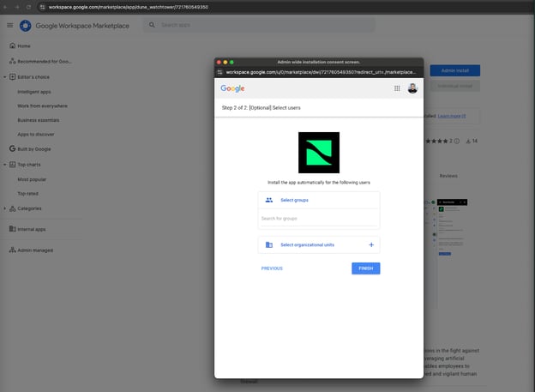The image size is (535, 392).
Task: Open Editor's choice in sidebar
Action: 33,77
